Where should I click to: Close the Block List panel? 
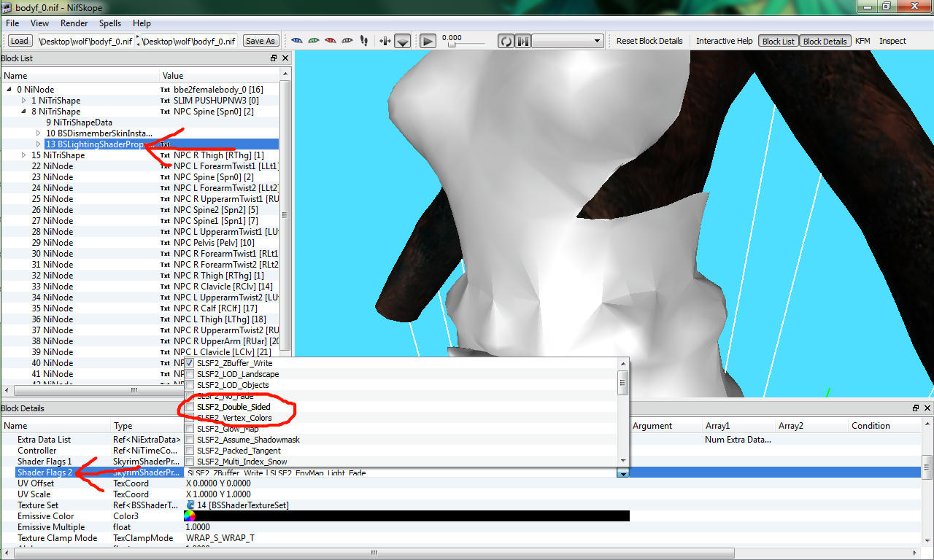click(x=285, y=58)
